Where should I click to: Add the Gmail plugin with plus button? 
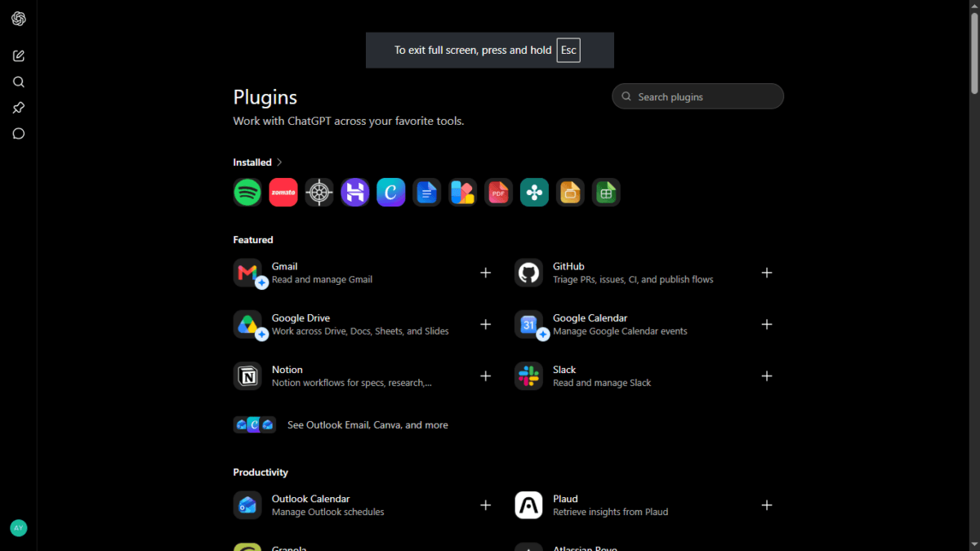coord(486,273)
